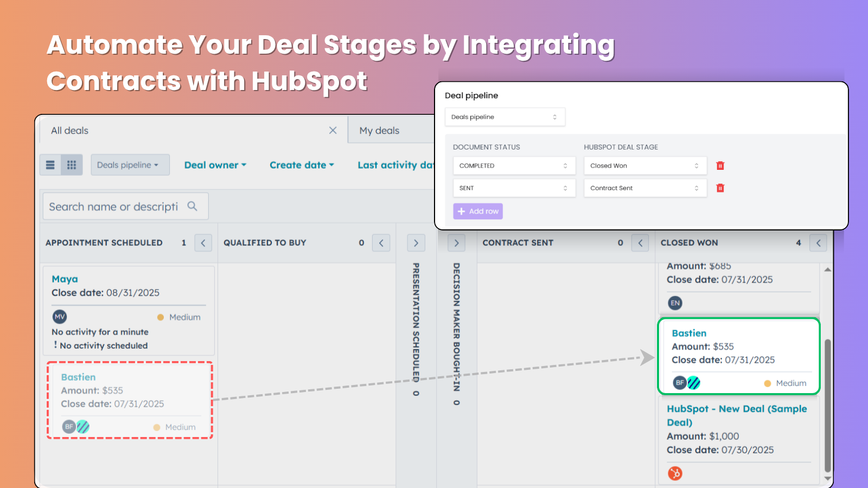Expand the Decision Maker Bought-In column
The width and height of the screenshot is (868, 488).
click(x=456, y=243)
